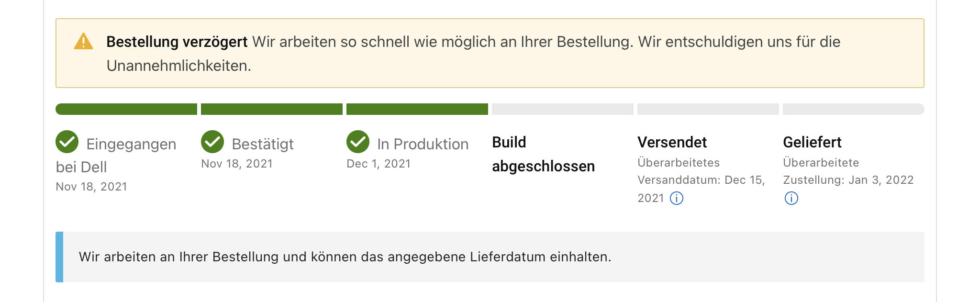Viewport: 980px width, 302px height.
Task: Click the green checkmark beside In Produktion
Action: [358, 142]
